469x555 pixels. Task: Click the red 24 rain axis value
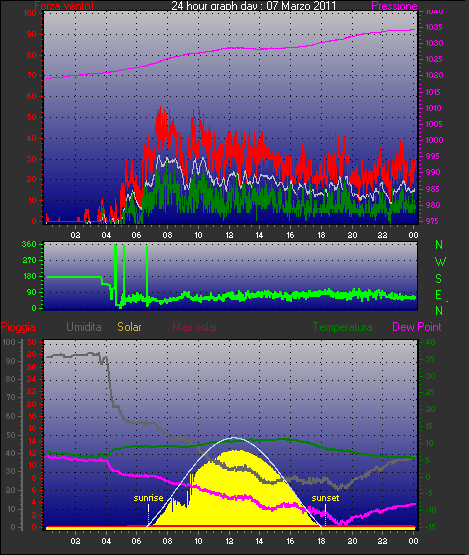coord(32,379)
